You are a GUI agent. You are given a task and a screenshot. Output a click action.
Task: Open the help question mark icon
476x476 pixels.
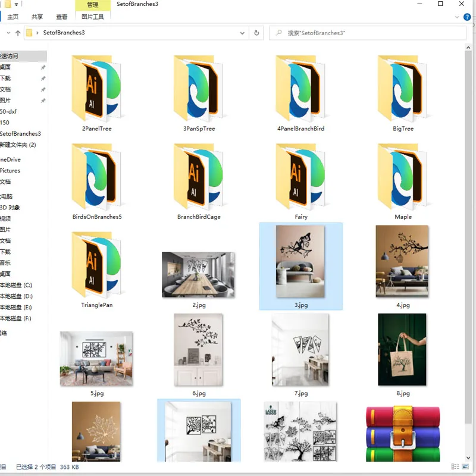coord(467,17)
